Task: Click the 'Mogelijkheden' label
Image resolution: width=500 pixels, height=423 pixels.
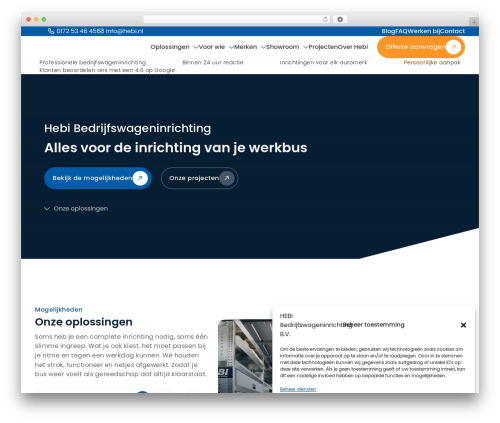Action: click(59, 310)
